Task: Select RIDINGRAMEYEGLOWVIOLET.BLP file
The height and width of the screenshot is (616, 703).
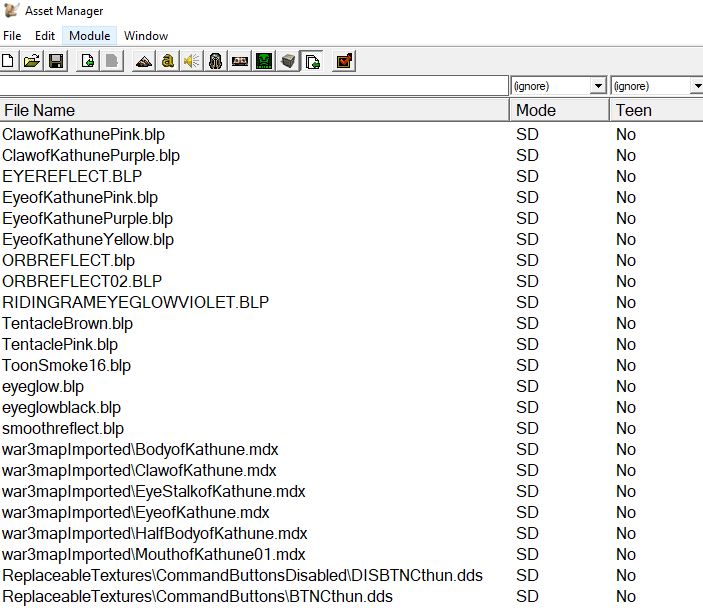Action: [135, 303]
